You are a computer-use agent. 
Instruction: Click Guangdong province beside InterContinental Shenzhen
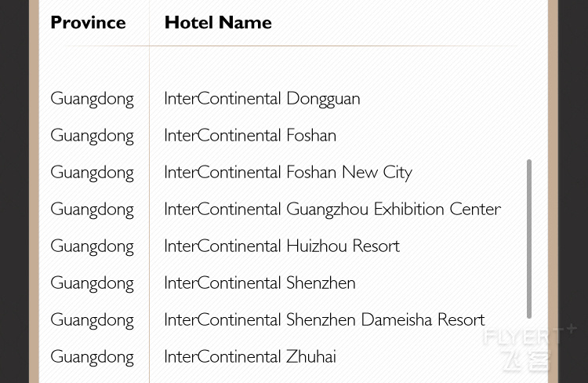coord(93,283)
